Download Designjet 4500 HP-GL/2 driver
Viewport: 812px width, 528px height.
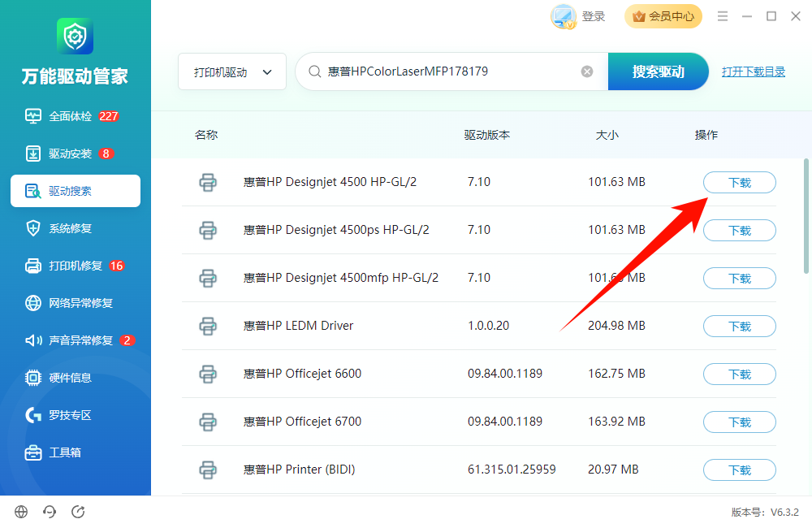click(740, 183)
